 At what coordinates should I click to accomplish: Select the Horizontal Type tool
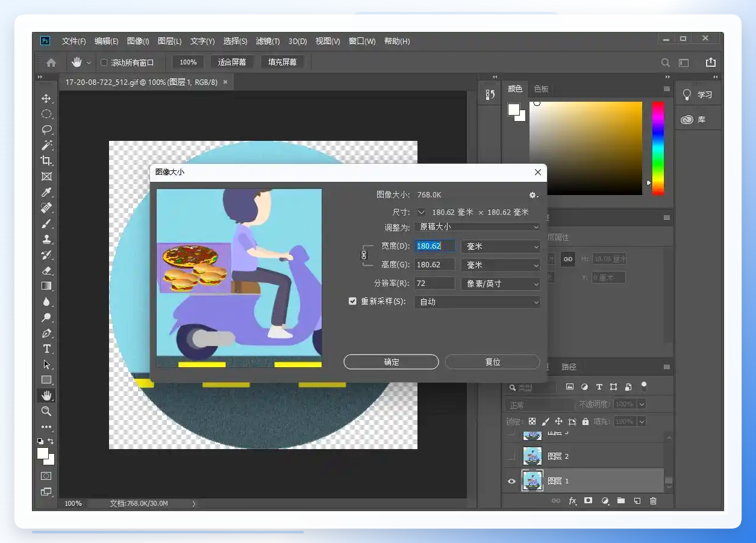46,349
